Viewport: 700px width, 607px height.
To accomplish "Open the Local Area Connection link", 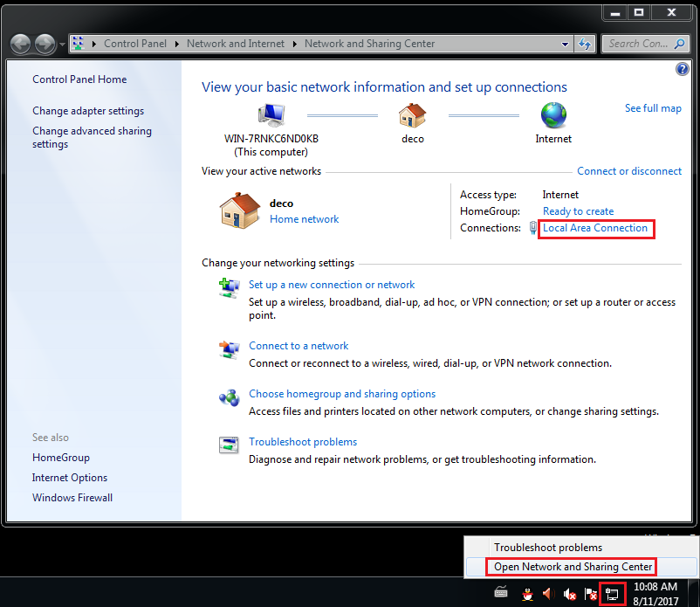I will (595, 228).
